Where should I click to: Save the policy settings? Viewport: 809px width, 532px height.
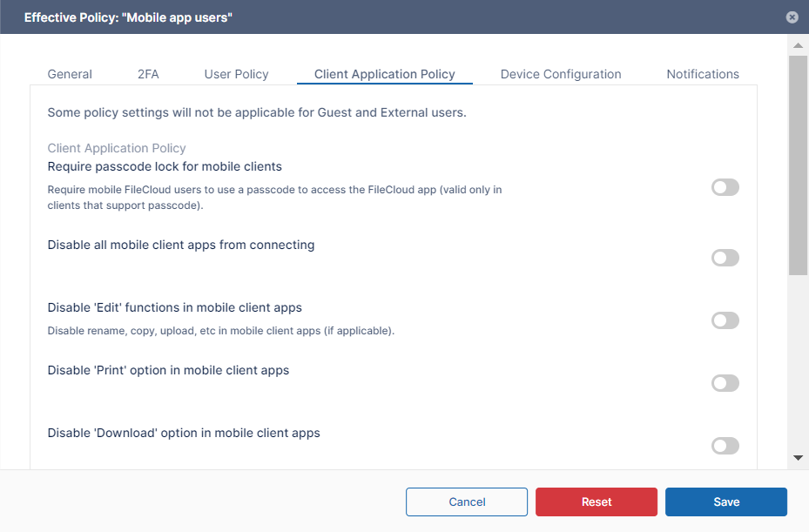pyautogui.click(x=726, y=502)
